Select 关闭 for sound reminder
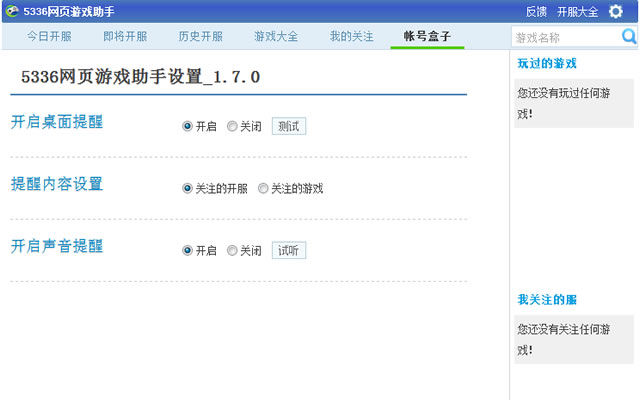Image resolution: width=640 pixels, height=400 pixels. click(232, 250)
